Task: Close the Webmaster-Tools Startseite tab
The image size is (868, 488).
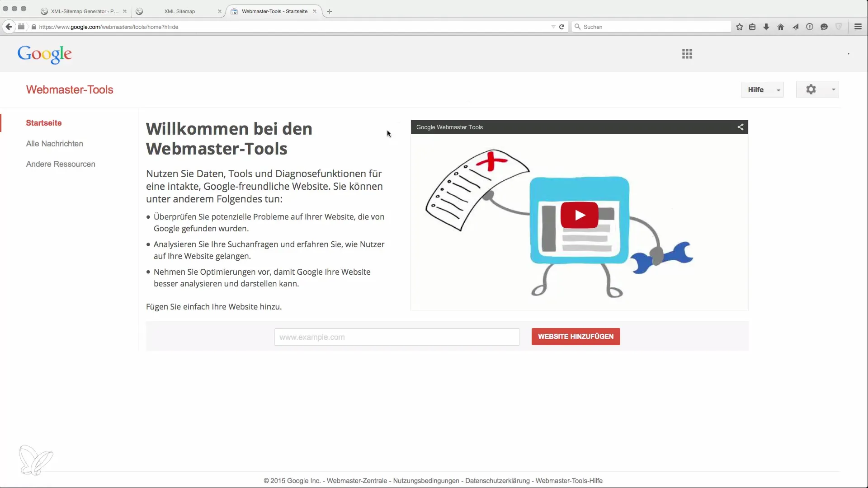Action: (315, 11)
